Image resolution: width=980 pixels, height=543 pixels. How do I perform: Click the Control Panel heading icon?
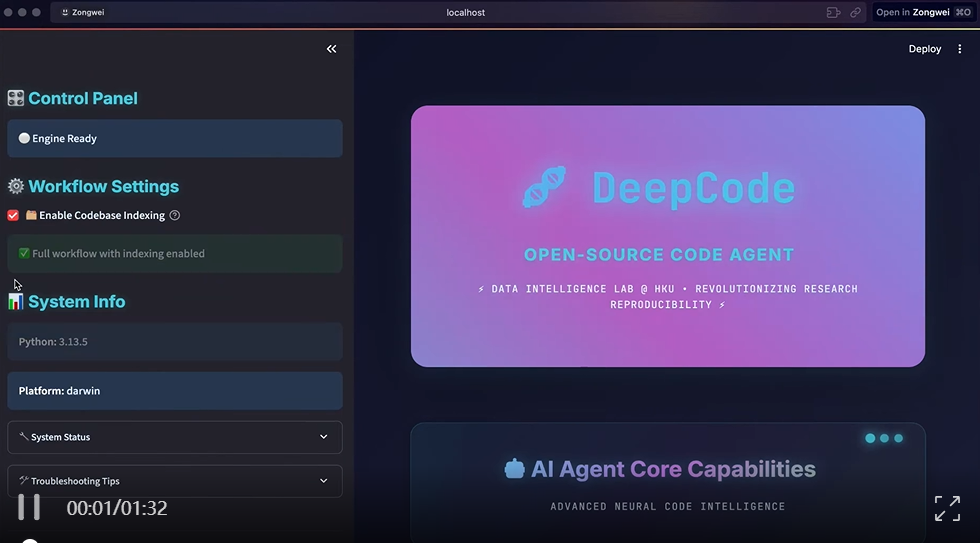coord(16,98)
